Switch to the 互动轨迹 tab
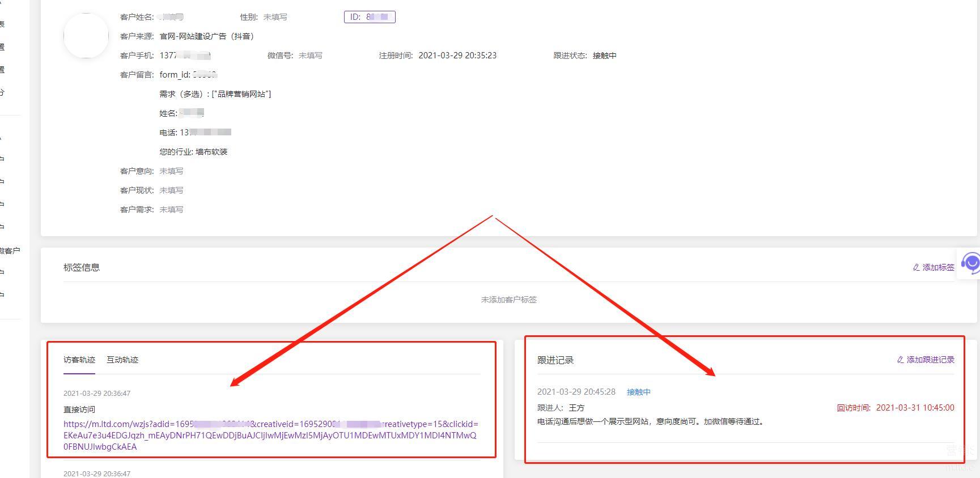The image size is (980, 478). click(x=122, y=360)
